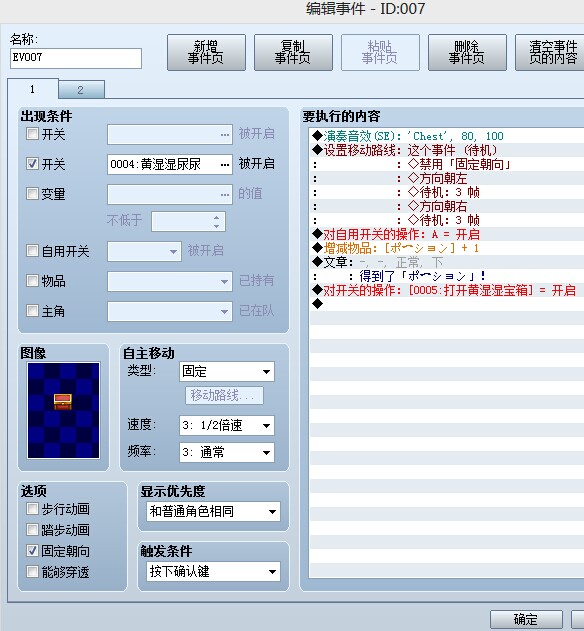Select the 方向朝左 route line
584x631 pixels.
pos(447,178)
